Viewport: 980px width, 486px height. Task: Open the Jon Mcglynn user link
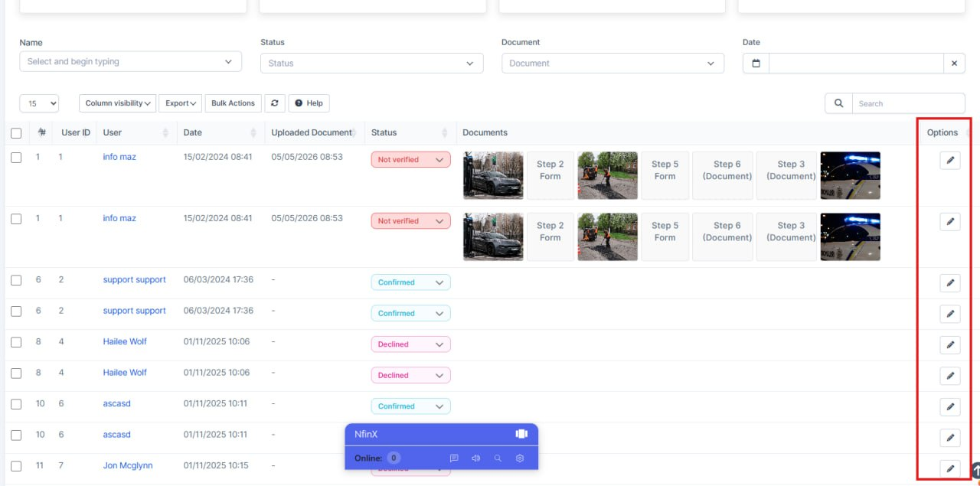click(128, 465)
